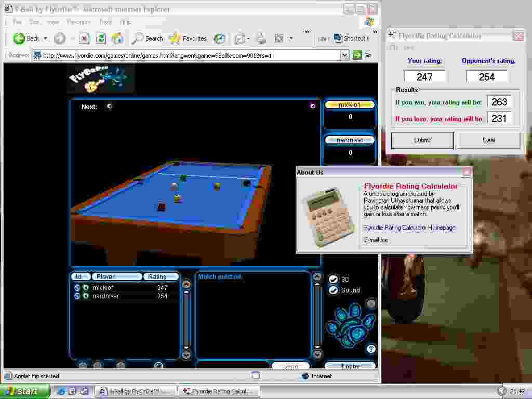Click the player list scrollbar down arrow

pos(187,355)
